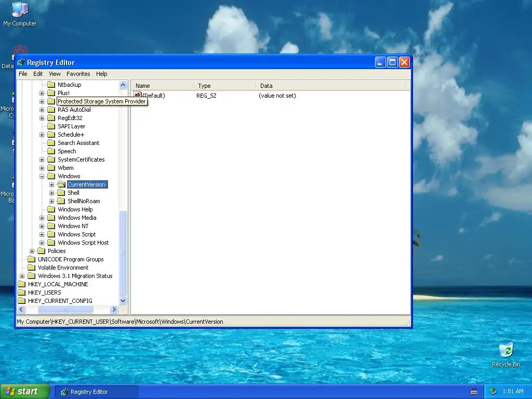Click the SAPI Layer folder icon
This screenshot has width=532, height=399.
point(51,126)
